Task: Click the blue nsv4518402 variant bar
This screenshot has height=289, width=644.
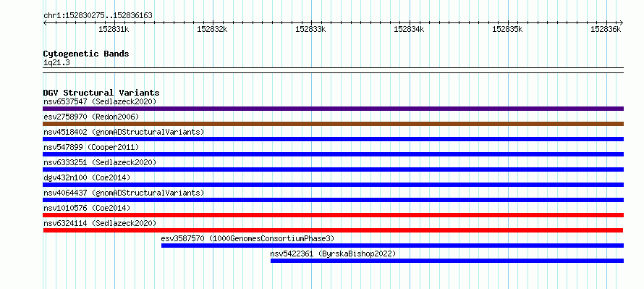Action: pos(333,139)
